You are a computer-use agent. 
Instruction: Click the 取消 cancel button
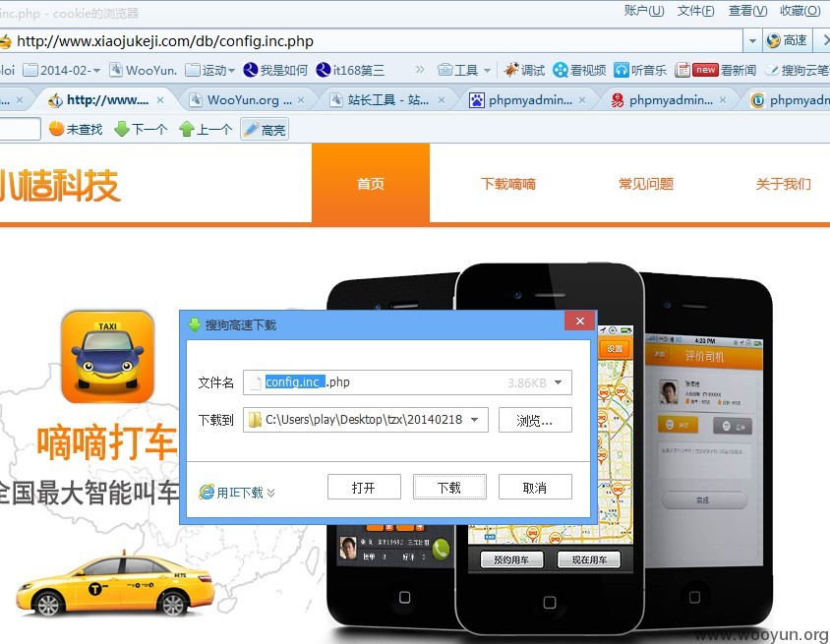click(535, 487)
